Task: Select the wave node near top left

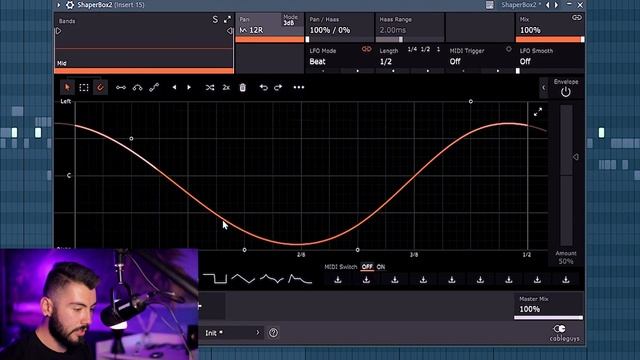Action: click(131, 139)
